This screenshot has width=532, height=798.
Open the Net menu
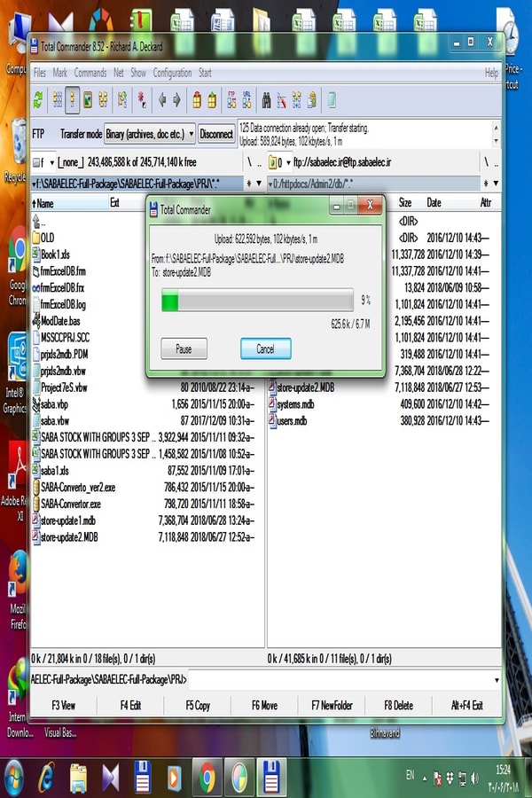[x=119, y=73]
